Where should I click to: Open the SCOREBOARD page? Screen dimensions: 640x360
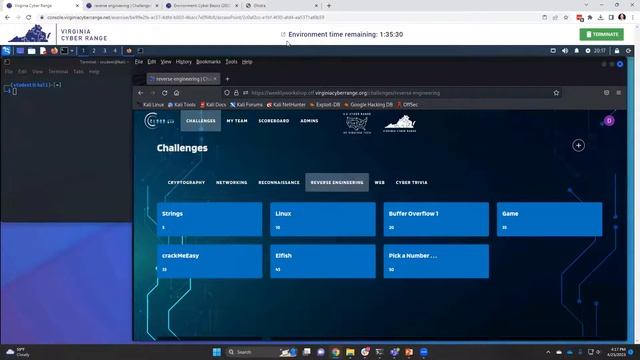pos(274,121)
